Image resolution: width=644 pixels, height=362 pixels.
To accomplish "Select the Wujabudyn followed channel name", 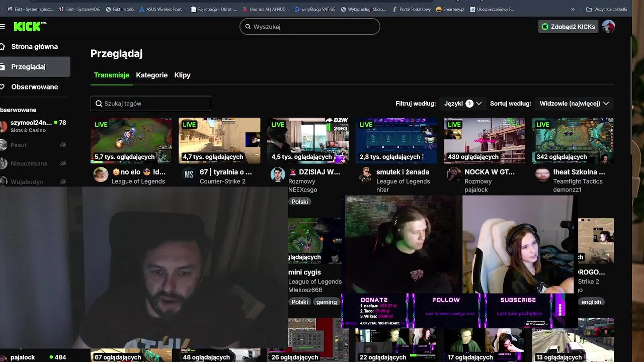I will (27, 182).
